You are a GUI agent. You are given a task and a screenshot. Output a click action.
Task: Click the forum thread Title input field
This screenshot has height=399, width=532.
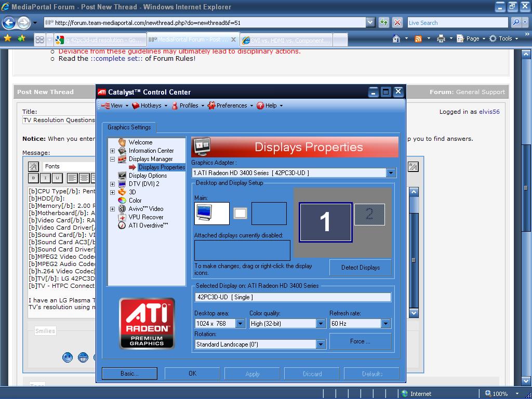tap(59, 120)
